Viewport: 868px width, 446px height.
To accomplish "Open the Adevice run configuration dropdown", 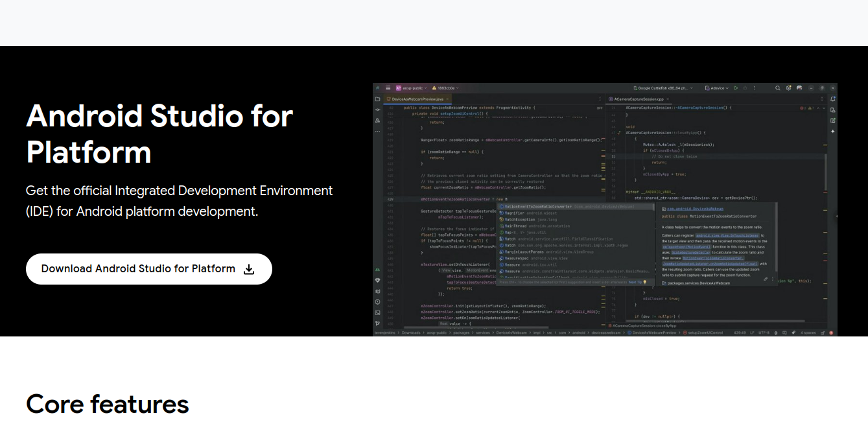I will [x=717, y=88].
